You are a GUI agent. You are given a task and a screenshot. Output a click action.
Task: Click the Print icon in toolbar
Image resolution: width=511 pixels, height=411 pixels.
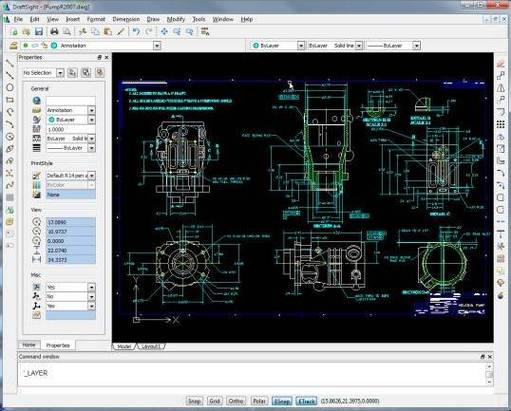click(x=54, y=32)
